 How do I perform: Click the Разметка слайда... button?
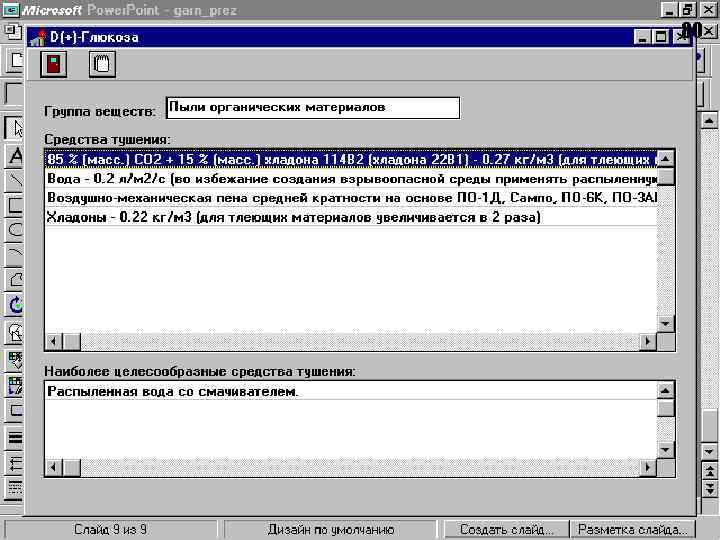pos(632,529)
